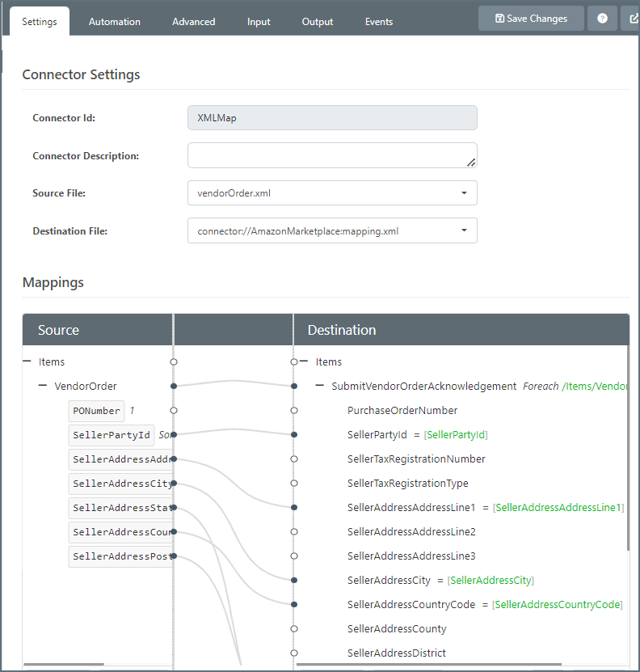640x672 pixels.
Task: Click SellerTaxRegistrationNumber destination connector dot
Action: [x=294, y=459]
